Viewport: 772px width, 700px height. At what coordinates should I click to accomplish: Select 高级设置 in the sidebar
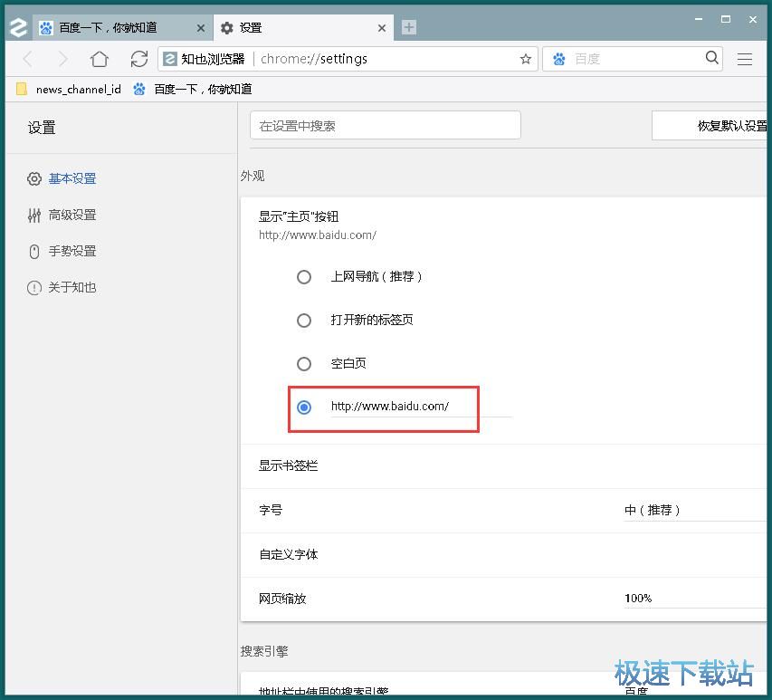[71, 215]
